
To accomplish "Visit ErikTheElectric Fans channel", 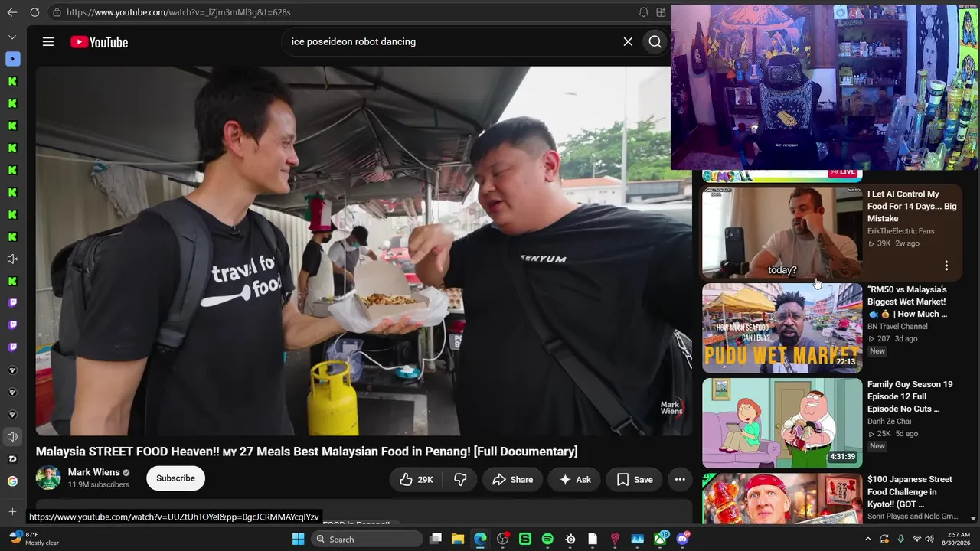I will click(x=900, y=231).
